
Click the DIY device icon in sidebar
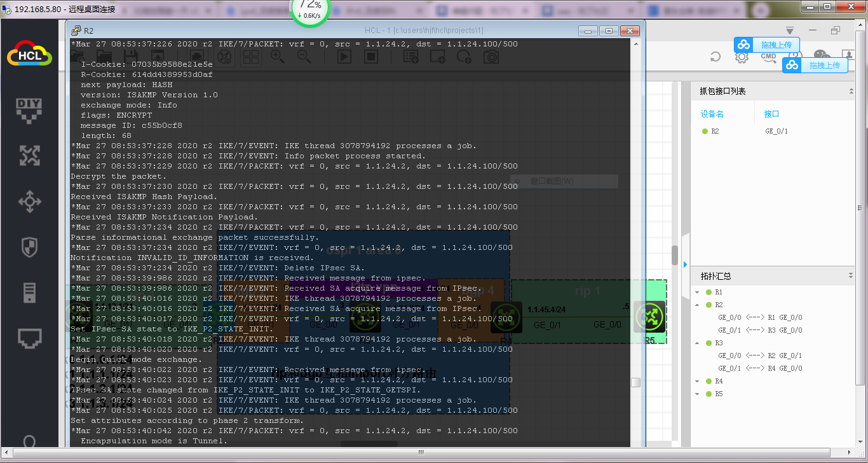(29, 109)
